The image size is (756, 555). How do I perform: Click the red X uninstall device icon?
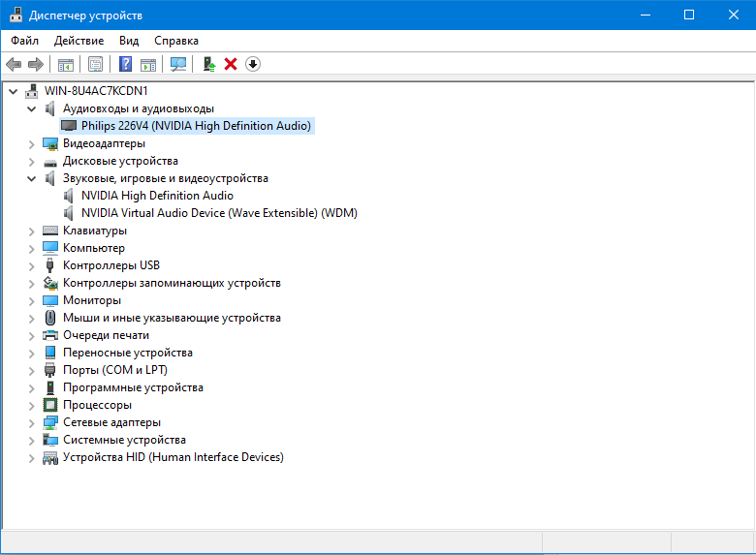tap(231, 64)
